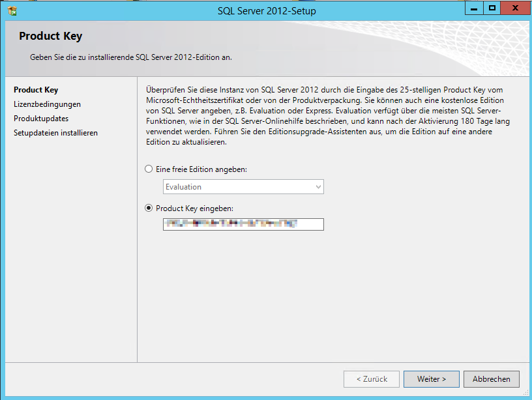532x400 pixels.
Task: Choose 'Setupdateien installieren' in the sidebar
Action: pyautogui.click(x=55, y=133)
